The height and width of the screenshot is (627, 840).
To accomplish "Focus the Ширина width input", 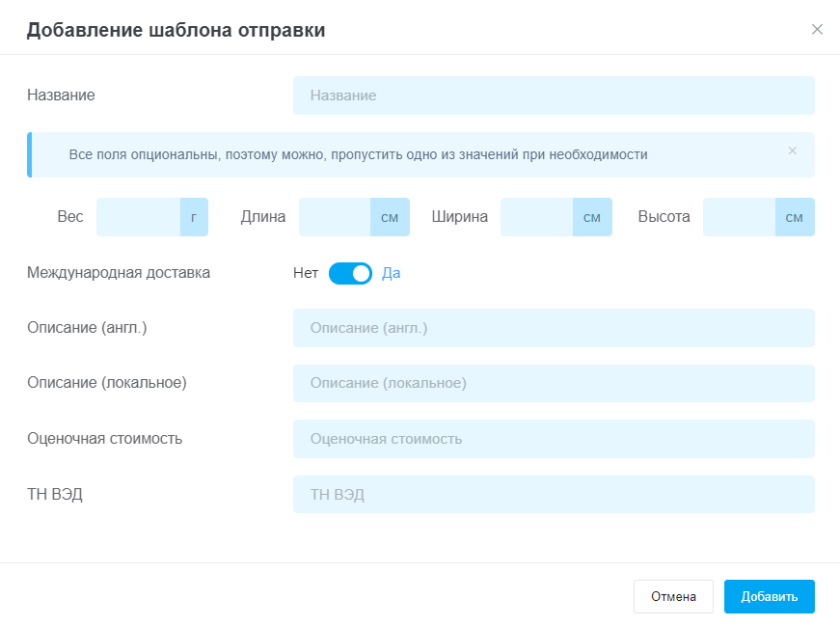I will click(x=536, y=217).
